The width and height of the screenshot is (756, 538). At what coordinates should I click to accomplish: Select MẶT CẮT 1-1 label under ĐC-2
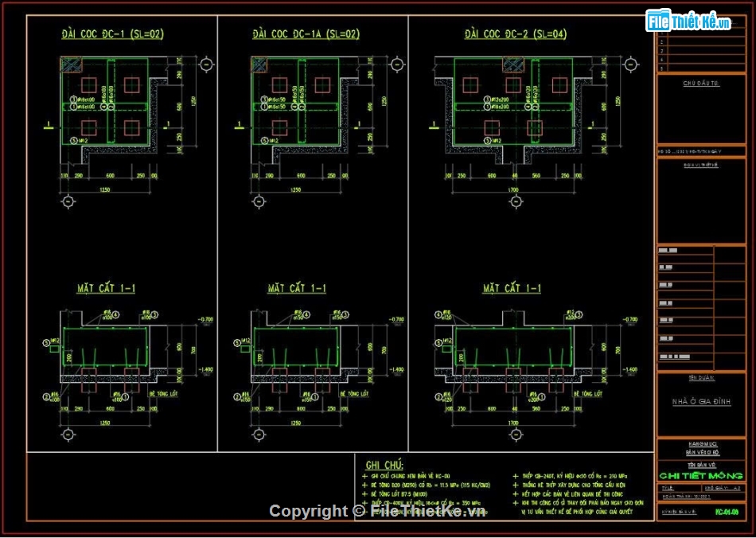512,288
